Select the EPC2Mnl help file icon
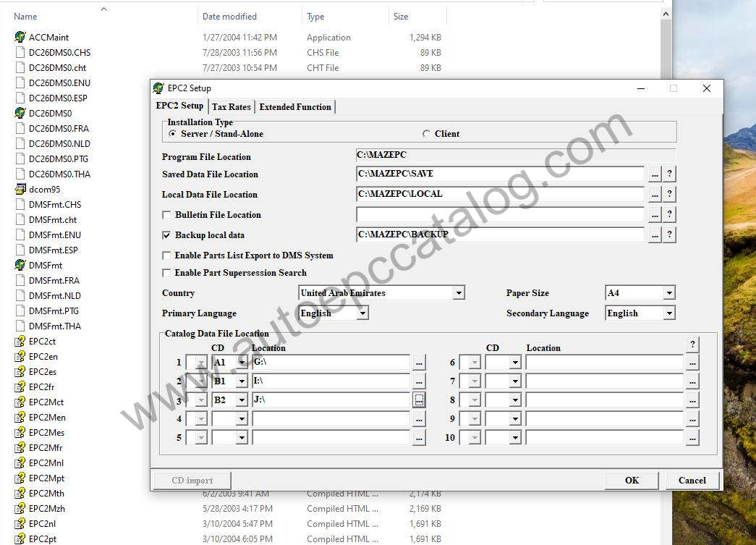 pos(20,462)
